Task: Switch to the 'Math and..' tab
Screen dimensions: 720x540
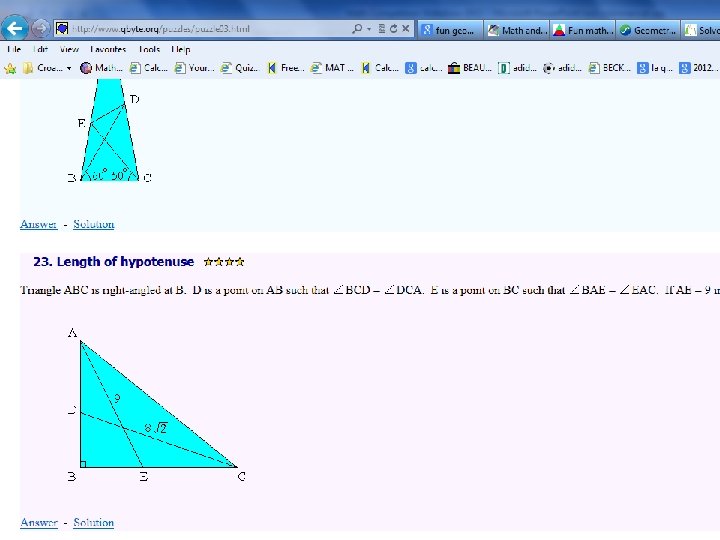Action: pyautogui.click(x=516, y=30)
